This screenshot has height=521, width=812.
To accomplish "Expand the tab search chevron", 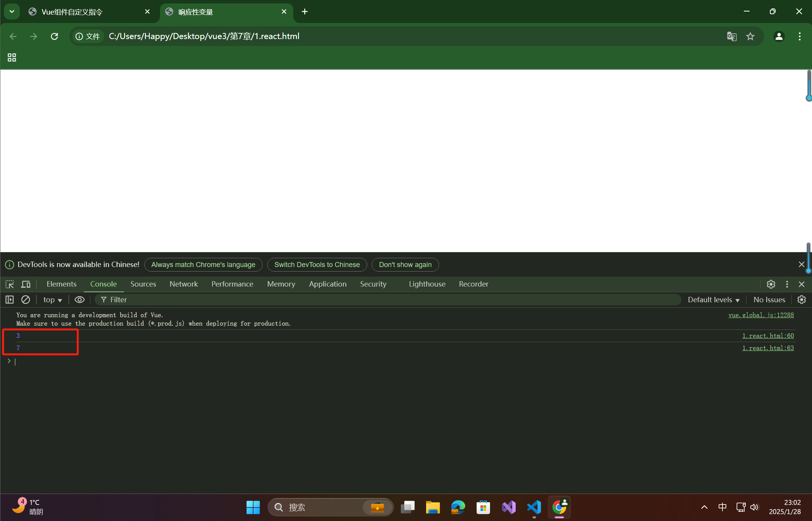I will click(12, 11).
